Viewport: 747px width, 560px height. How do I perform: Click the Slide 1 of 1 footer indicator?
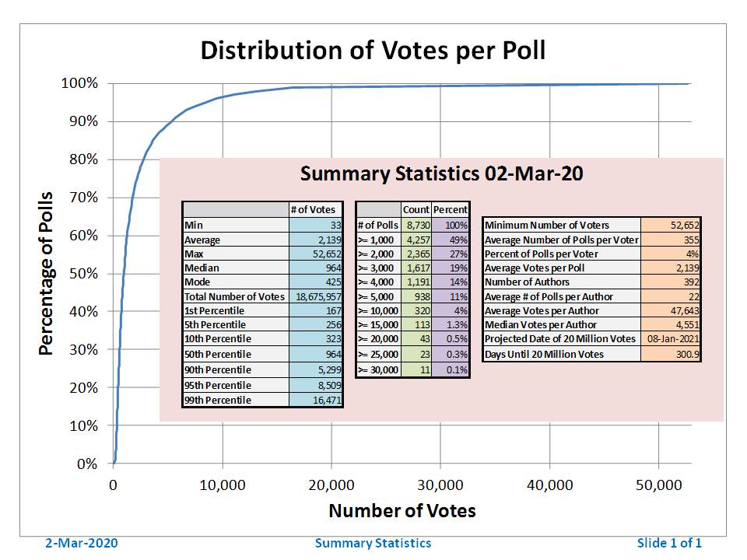669,543
